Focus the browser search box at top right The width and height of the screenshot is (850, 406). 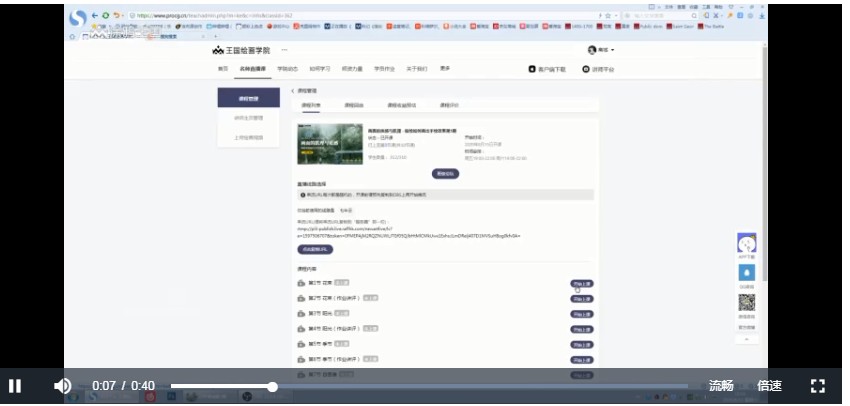pyautogui.click(x=659, y=16)
